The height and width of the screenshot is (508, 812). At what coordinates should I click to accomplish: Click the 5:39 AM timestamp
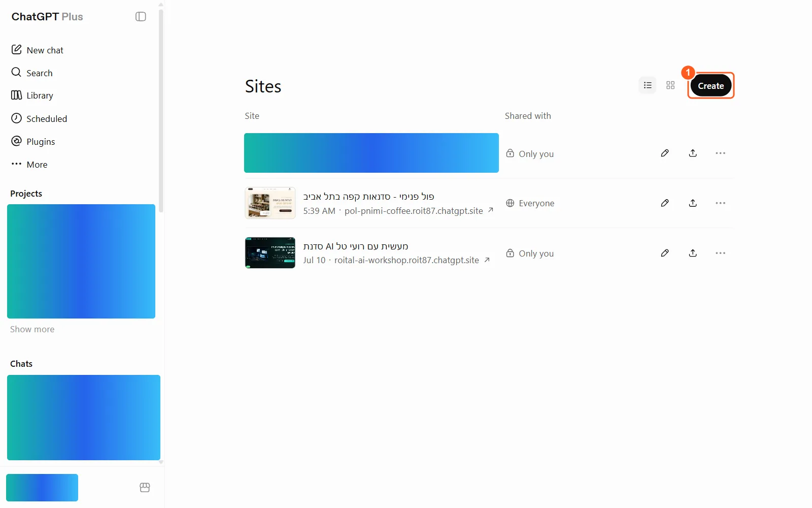[319, 211]
